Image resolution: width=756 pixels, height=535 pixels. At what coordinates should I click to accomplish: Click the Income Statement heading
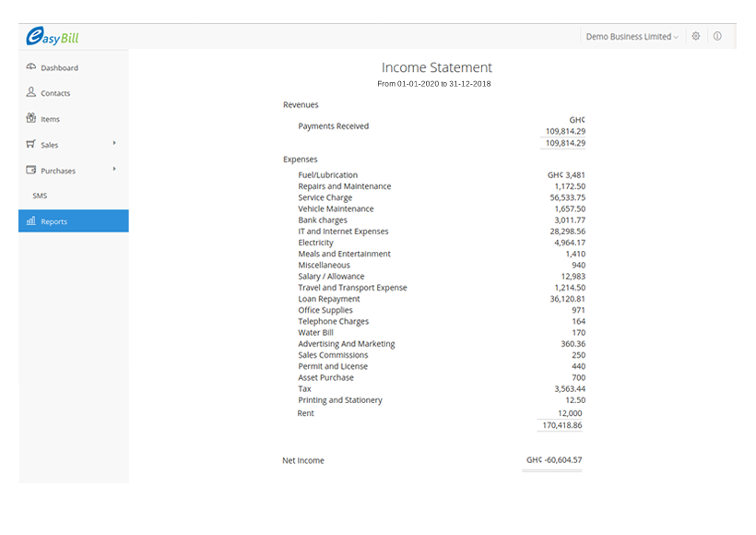point(436,67)
